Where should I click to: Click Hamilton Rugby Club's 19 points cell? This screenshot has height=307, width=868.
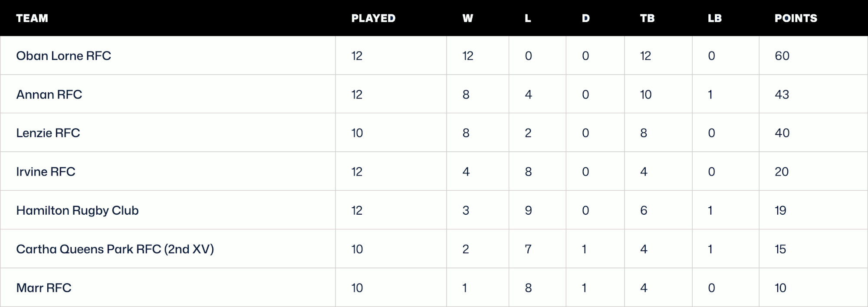(x=780, y=210)
